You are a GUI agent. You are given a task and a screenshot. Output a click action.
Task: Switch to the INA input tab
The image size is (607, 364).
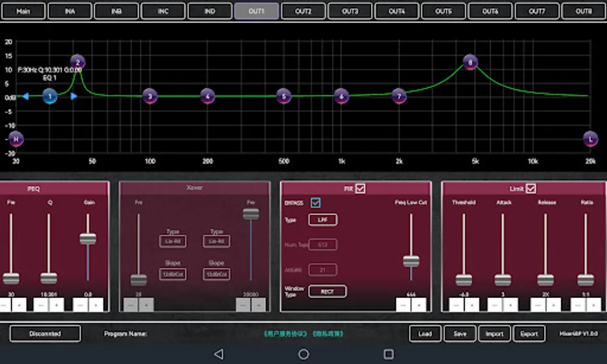click(x=70, y=11)
